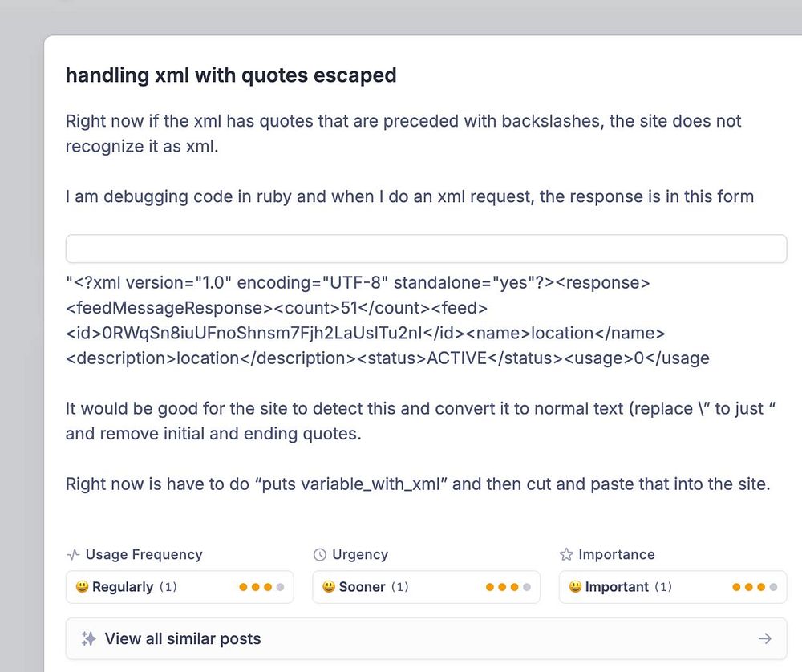Click the Sooner rating dots indicator
This screenshot has width=802, height=672.
(x=508, y=587)
